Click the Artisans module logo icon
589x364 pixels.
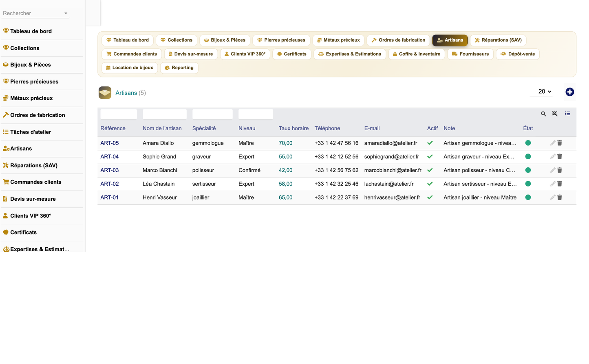(105, 92)
